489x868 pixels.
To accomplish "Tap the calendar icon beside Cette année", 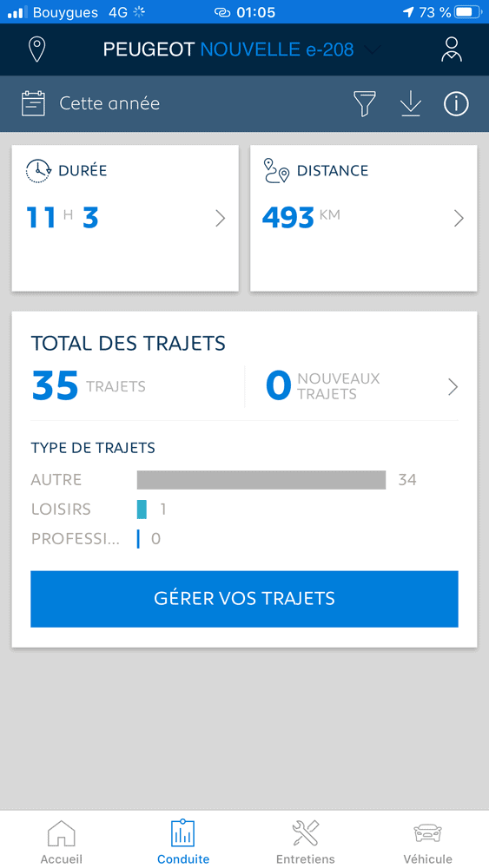I will (33, 103).
